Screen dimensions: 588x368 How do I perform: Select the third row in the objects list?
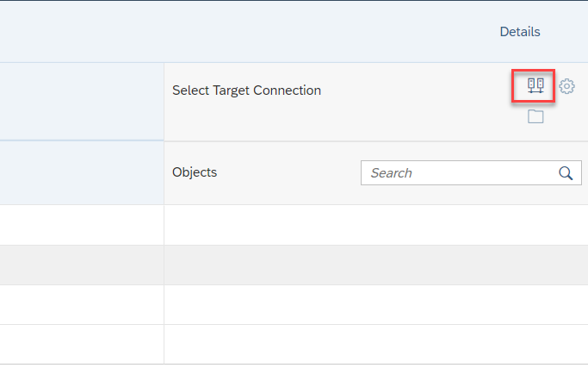pos(376,305)
